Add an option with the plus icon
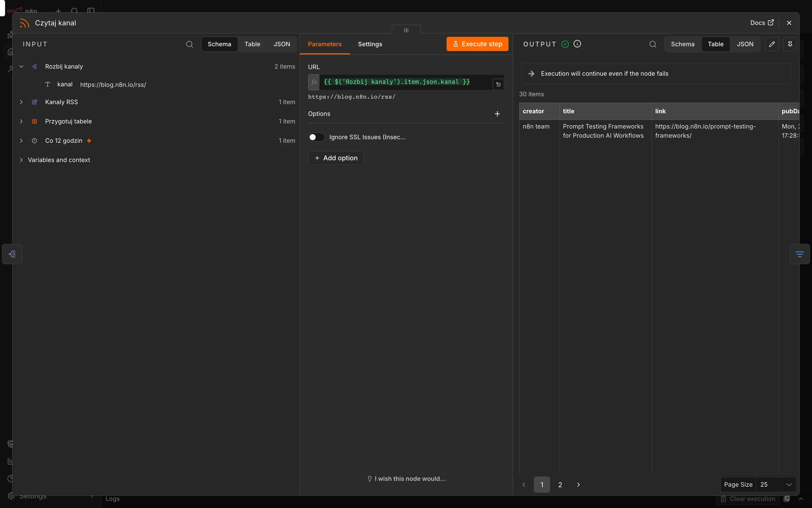 click(x=497, y=114)
